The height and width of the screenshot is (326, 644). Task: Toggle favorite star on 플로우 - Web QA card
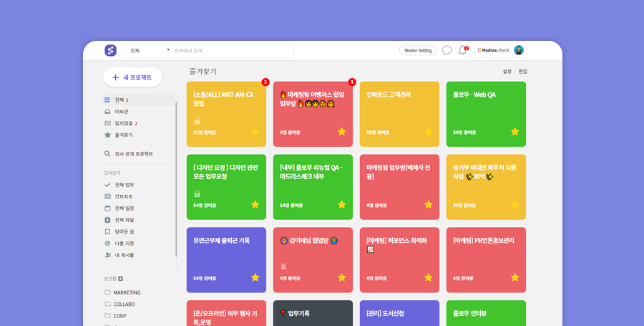[515, 132]
